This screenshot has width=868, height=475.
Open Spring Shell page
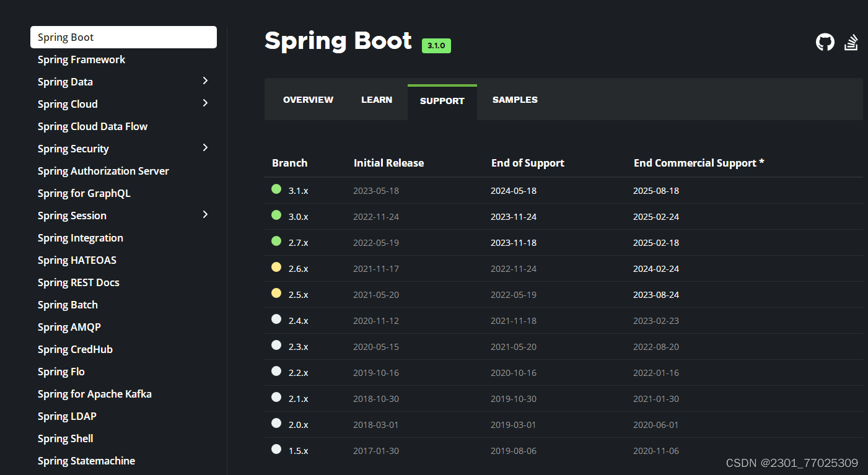[65, 438]
